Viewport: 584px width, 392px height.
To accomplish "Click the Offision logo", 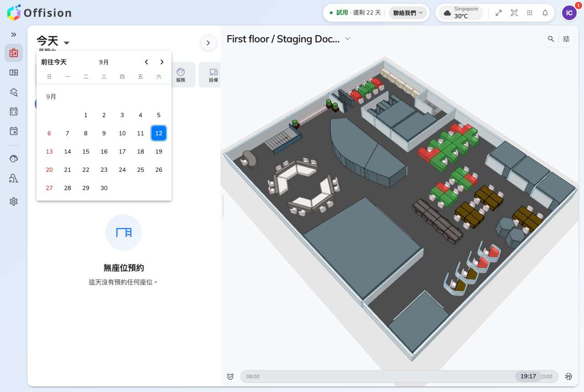I will pos(39,13).
